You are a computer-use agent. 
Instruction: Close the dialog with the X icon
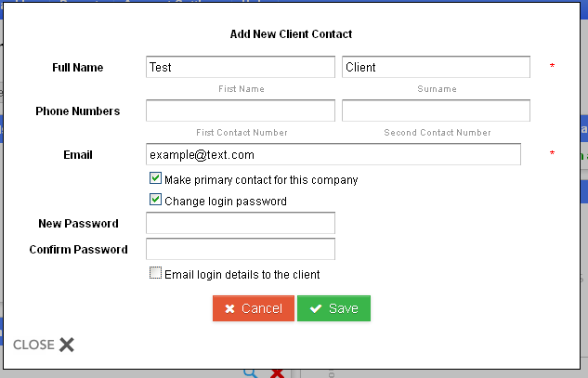tap(66, 345)
